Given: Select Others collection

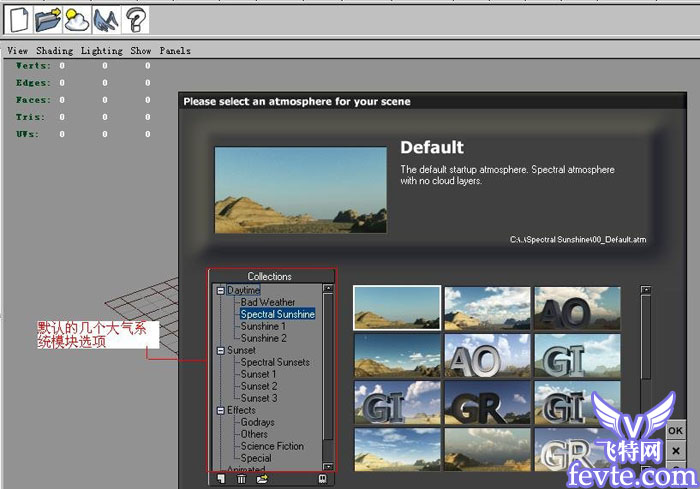Looking at the screenshot, I should [254, 434].
